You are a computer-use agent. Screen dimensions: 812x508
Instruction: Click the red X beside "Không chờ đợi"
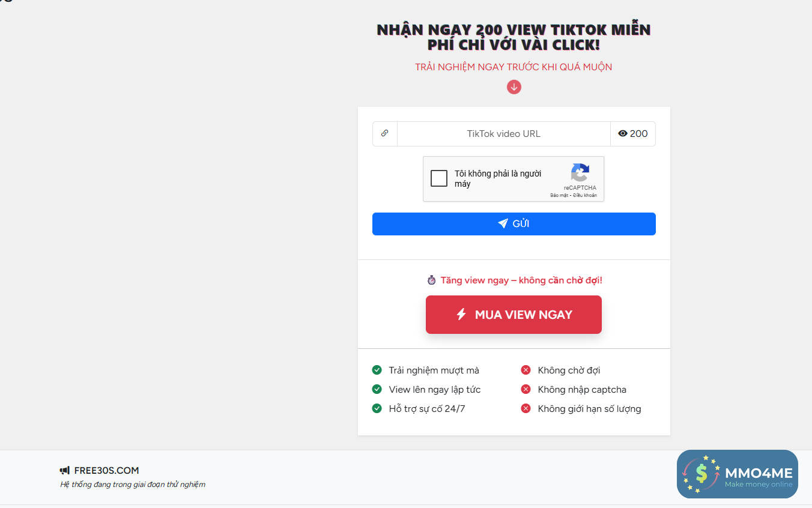tap(526, 370)
